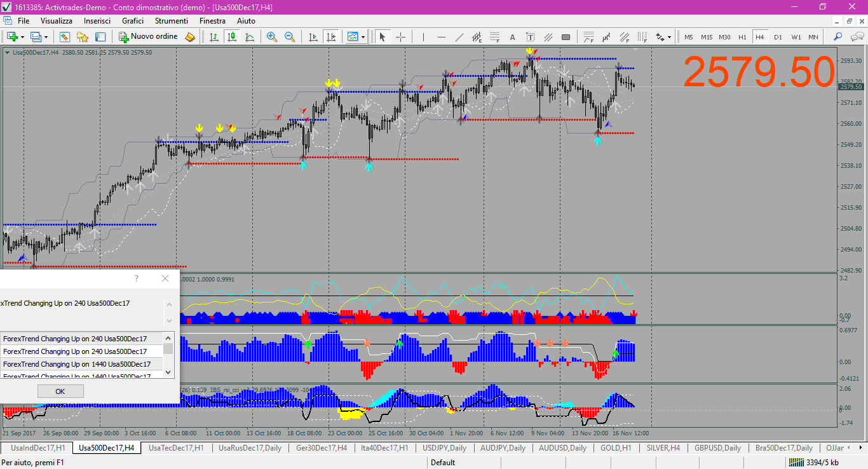Open the Grafici menu
Viewport: 868px width, 469px height.
pyautogui.click(x=133, y=20)
